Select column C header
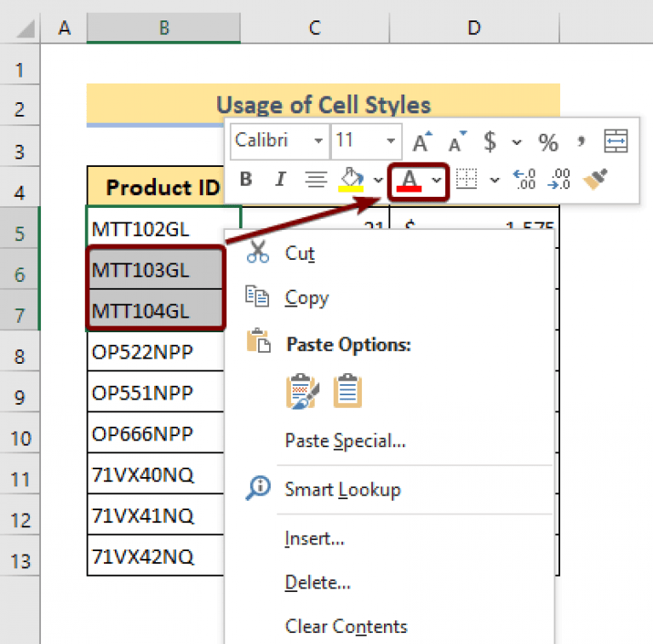Viewport: 653px width, 644px height. (x=315, y=28)
